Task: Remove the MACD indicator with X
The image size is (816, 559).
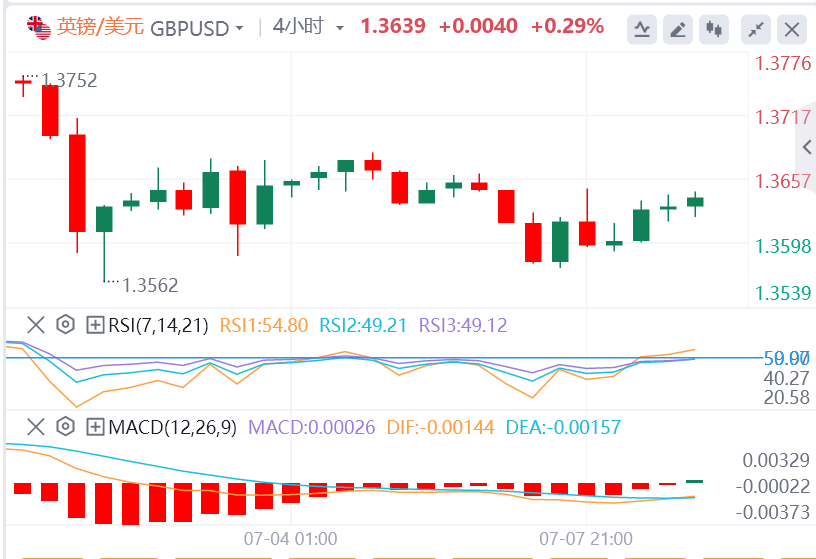Action: click(35, 427)
